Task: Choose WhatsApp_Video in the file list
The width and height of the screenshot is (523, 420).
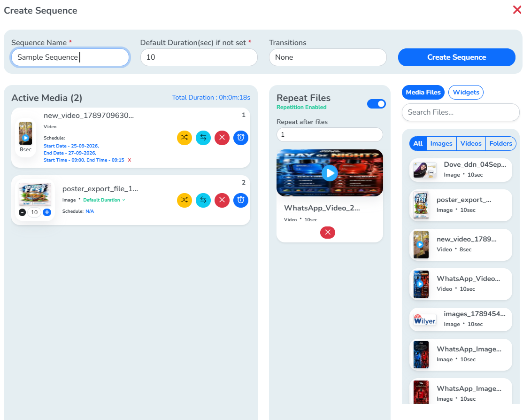Action: click(461, 284)
